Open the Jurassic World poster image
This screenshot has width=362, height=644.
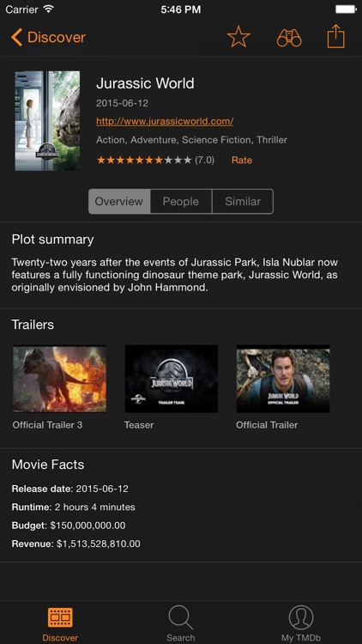click(48, 121)
